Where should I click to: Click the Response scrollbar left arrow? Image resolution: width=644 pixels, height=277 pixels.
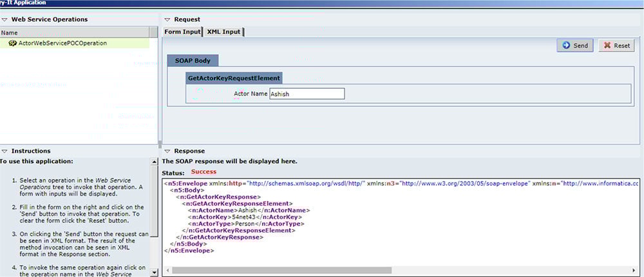pyautogui.click(x=167, y=271)
